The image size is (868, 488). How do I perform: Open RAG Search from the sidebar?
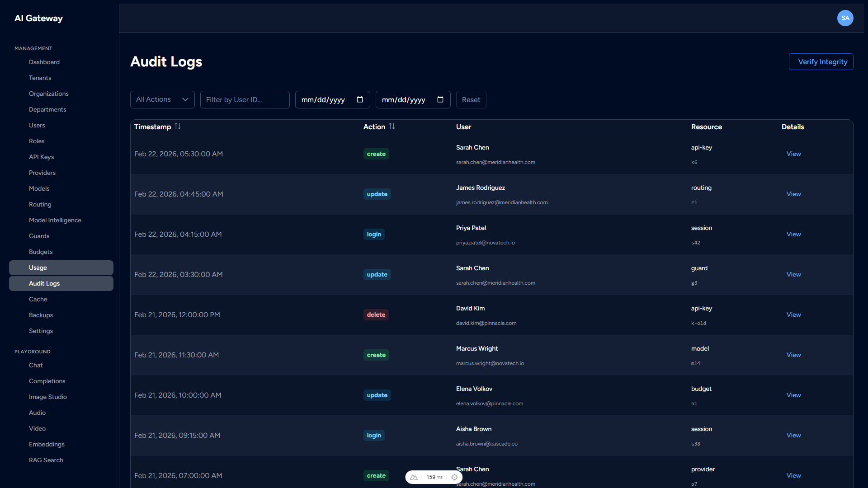point(46,460)
